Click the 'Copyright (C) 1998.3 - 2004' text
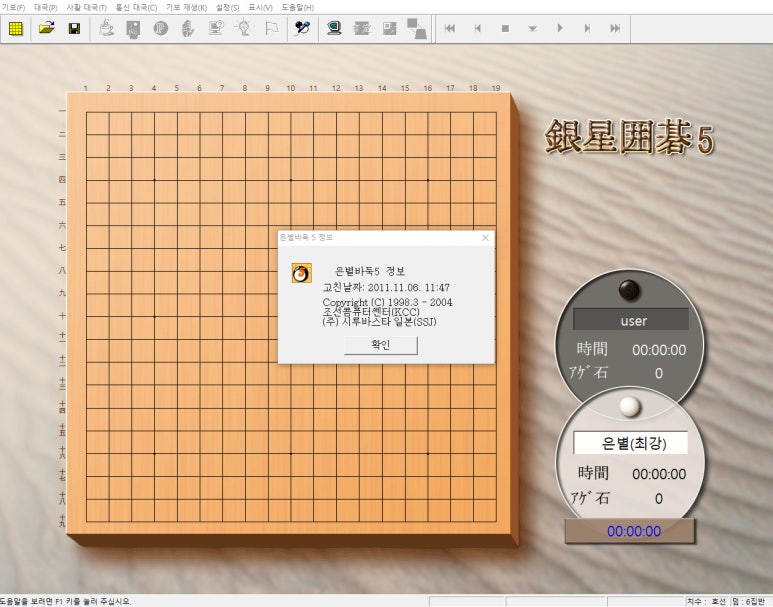 point(387,302)
